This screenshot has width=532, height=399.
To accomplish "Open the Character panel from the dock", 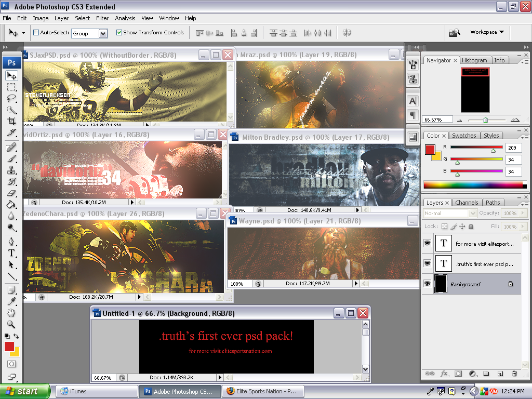I will 413,101.
